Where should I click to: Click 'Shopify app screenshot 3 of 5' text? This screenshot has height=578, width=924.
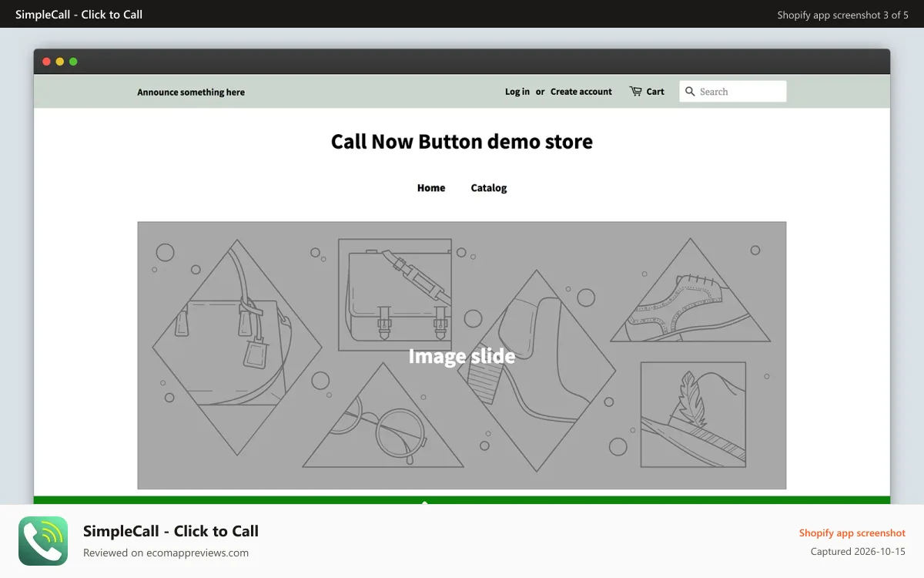click(843, 15)
